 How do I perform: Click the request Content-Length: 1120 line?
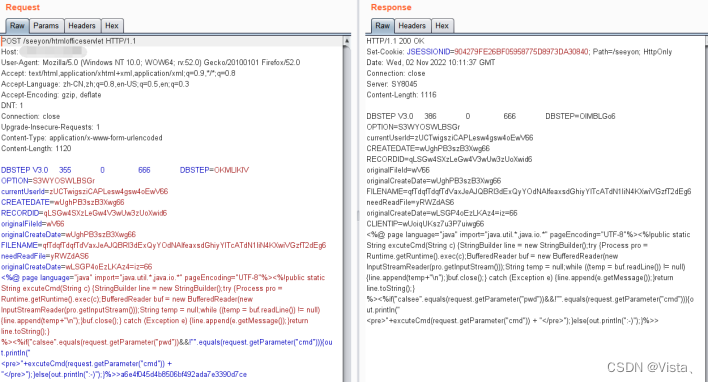[36, 149]
